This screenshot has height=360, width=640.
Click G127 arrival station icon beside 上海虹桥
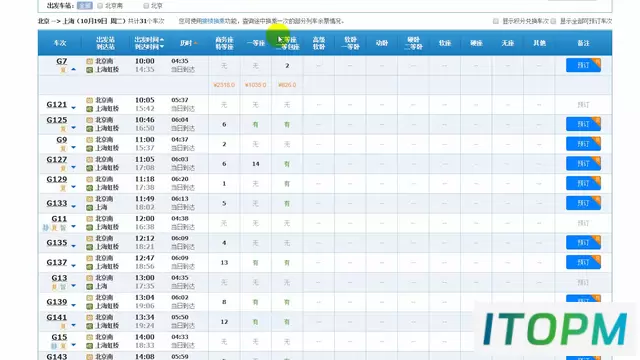point(89,168)
